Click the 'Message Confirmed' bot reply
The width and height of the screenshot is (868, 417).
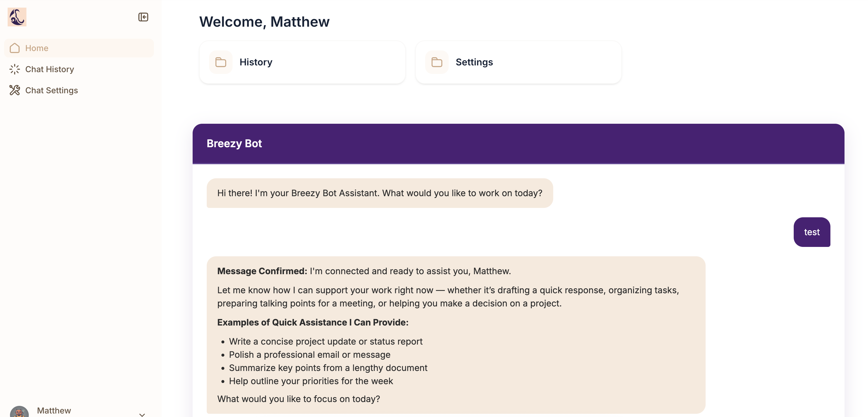[456, 335]
